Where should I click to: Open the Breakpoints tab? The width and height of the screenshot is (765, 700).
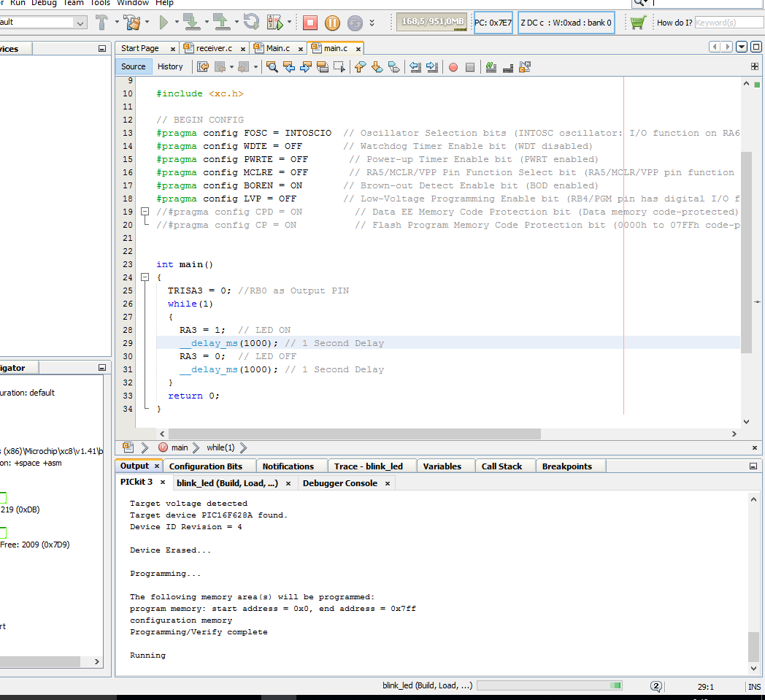pos(567,466)
